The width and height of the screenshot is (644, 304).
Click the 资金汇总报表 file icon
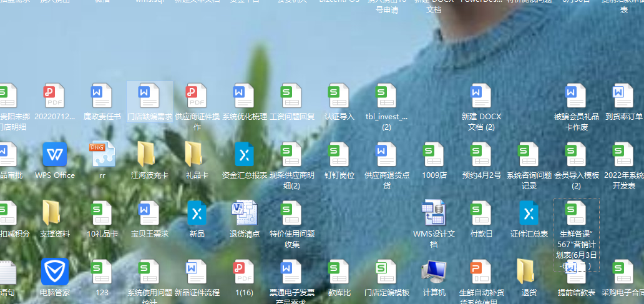[244, 155]
